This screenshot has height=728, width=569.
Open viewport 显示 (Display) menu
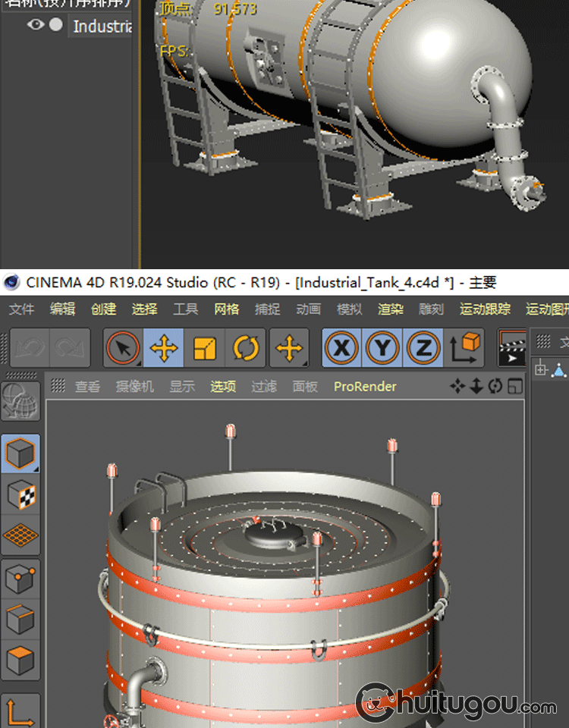point(182,387)
